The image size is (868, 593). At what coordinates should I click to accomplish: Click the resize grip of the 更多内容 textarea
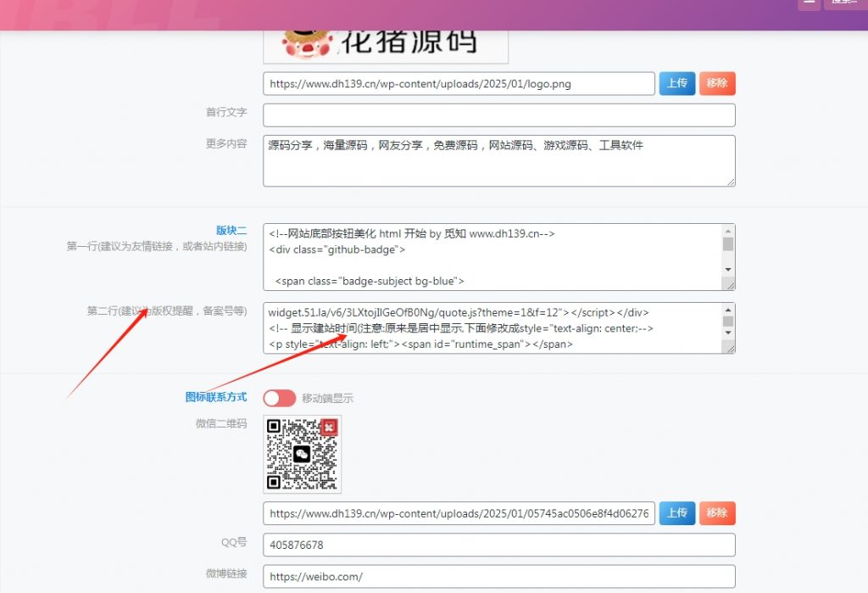tap(731, 182)
